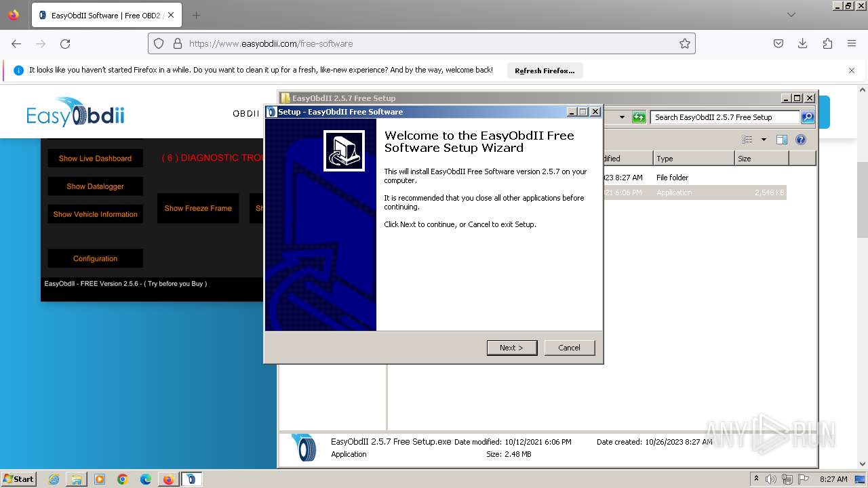The height and width of the screenshot is (488, 868).
Task: Click the OBDII navigation menu item
Action: (246, 113)
